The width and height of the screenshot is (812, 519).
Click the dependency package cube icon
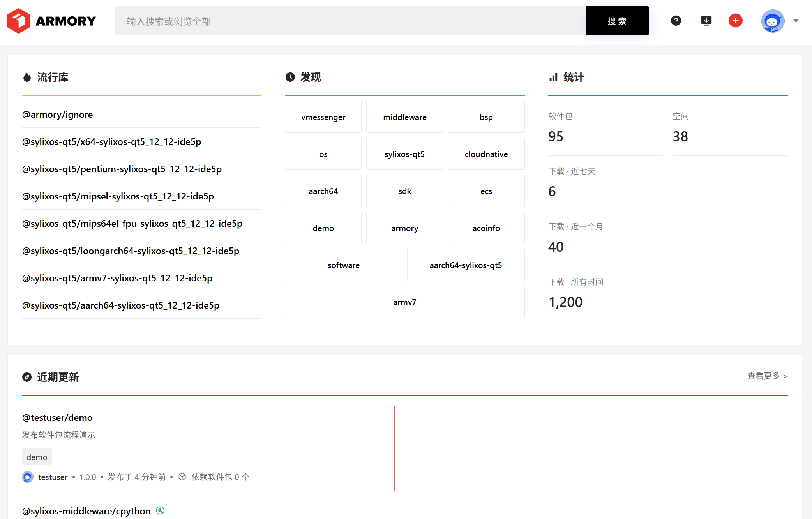tap(182, 477)
